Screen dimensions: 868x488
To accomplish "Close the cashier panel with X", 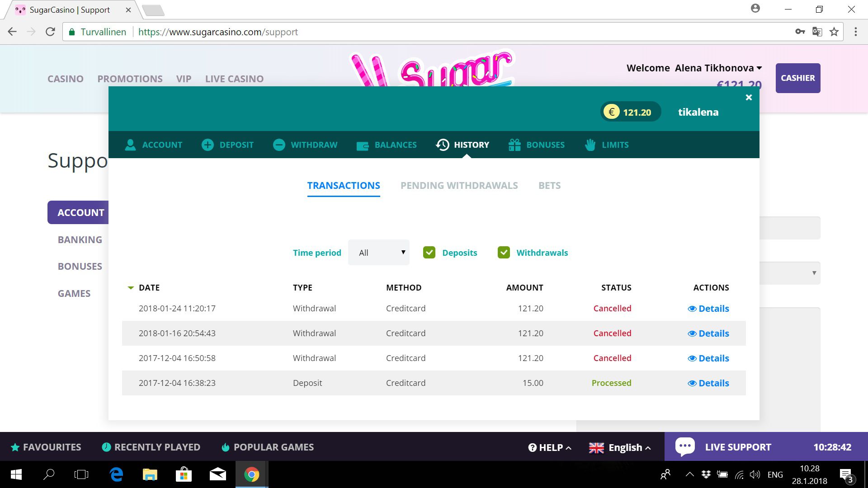I will point(749,97).
